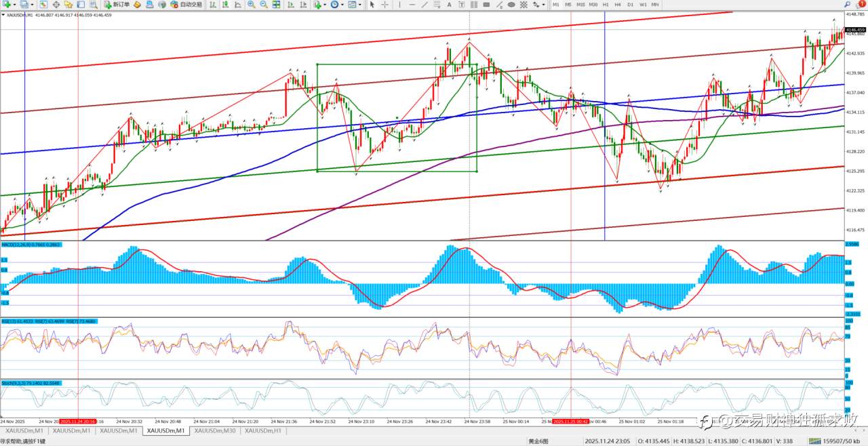
Task: Open the MetaEditor yellow book icon
Action: click(x=138, y=4)
